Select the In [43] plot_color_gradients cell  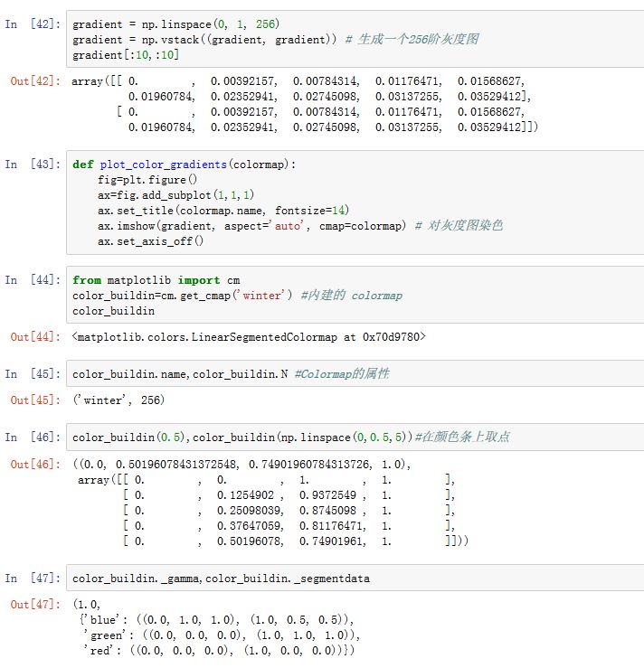click(355, 202)
